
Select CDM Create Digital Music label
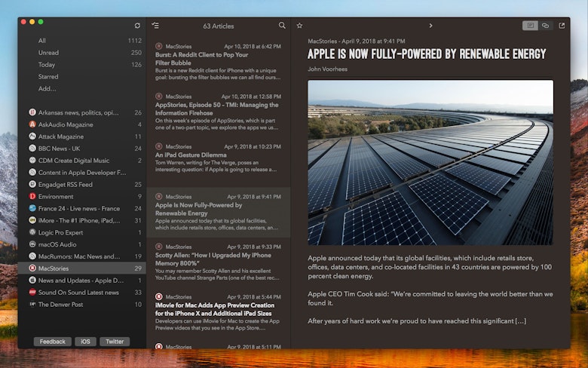(74, 160)
